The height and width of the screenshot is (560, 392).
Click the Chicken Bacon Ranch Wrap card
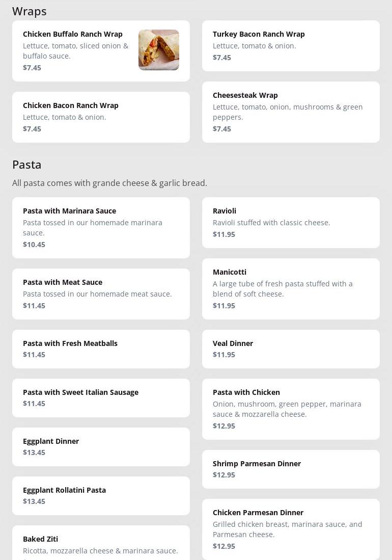[101, 117]
